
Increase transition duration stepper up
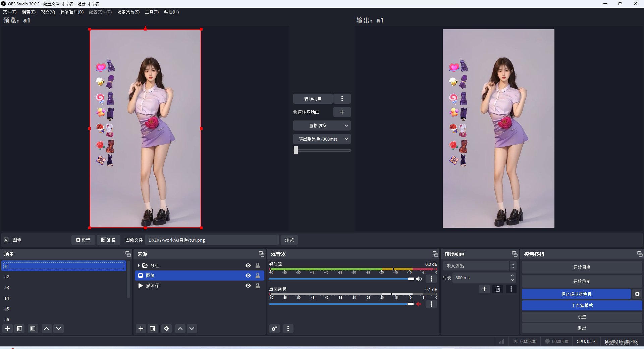pos(512,276)
